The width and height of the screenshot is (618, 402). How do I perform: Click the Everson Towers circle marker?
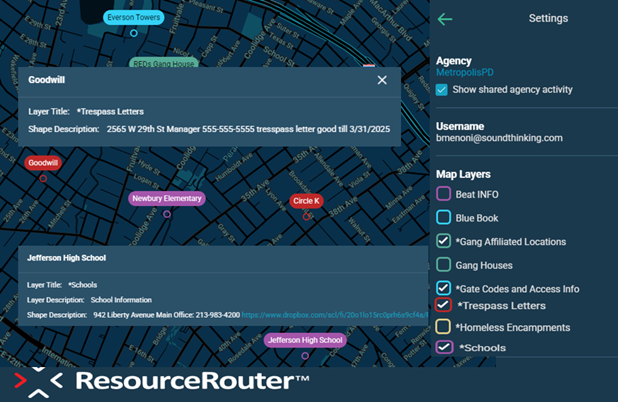pos(134,33)
